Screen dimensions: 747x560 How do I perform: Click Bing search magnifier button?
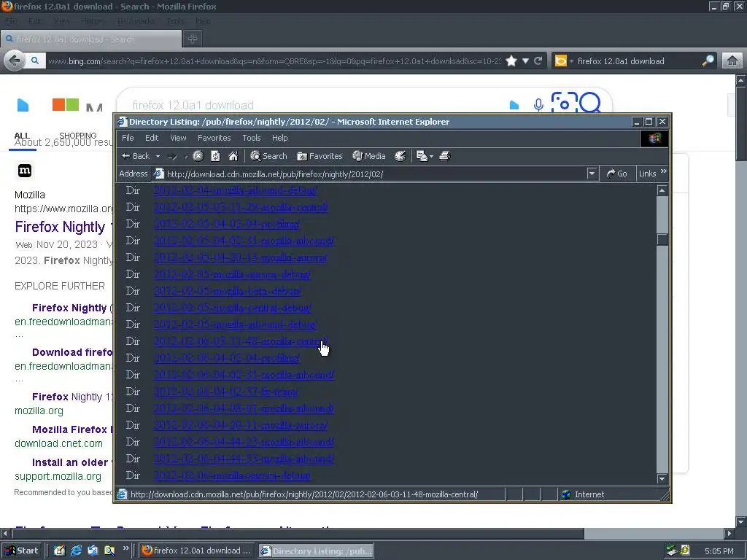pyautogui.click(x=590, y=102)
